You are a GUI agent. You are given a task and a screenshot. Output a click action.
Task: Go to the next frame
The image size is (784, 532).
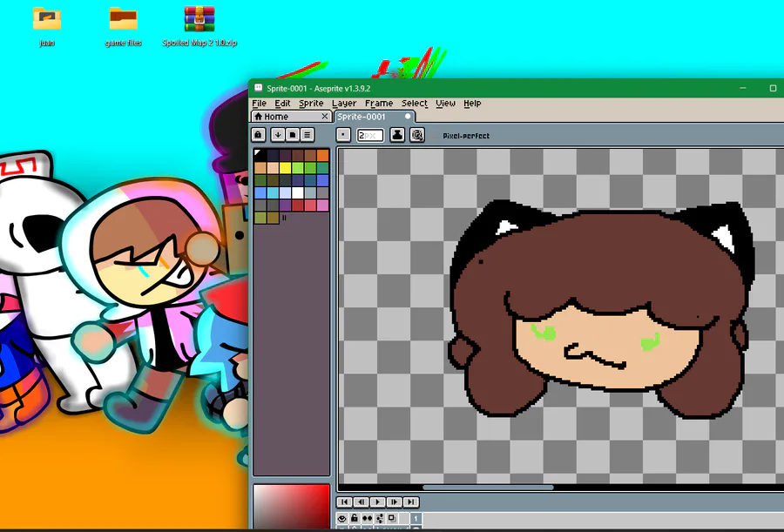394,502
